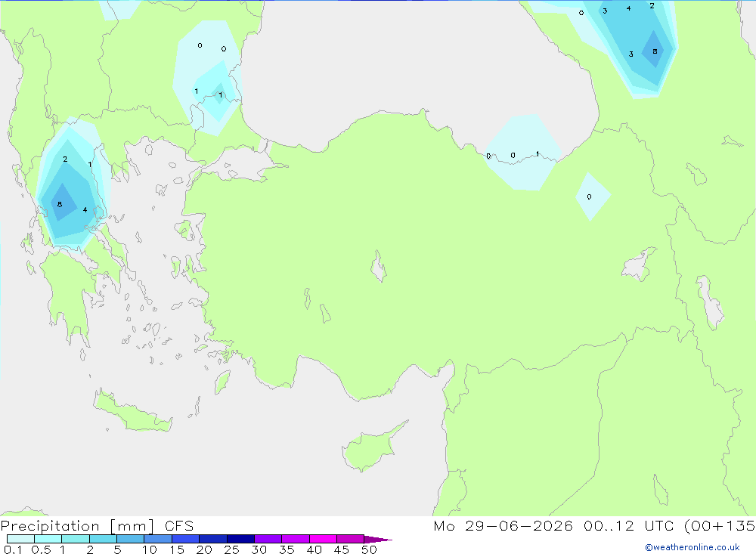
Task: Select the legend label '25'
Action: pos(231,549)
